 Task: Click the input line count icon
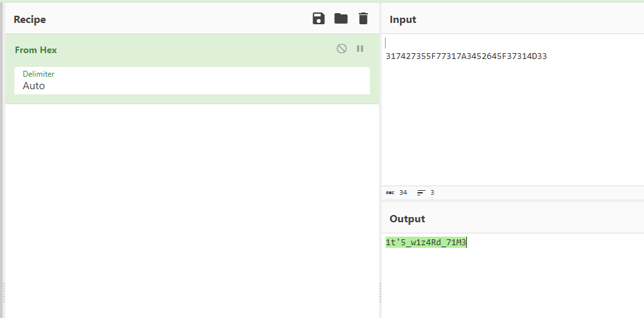[421, 193]
